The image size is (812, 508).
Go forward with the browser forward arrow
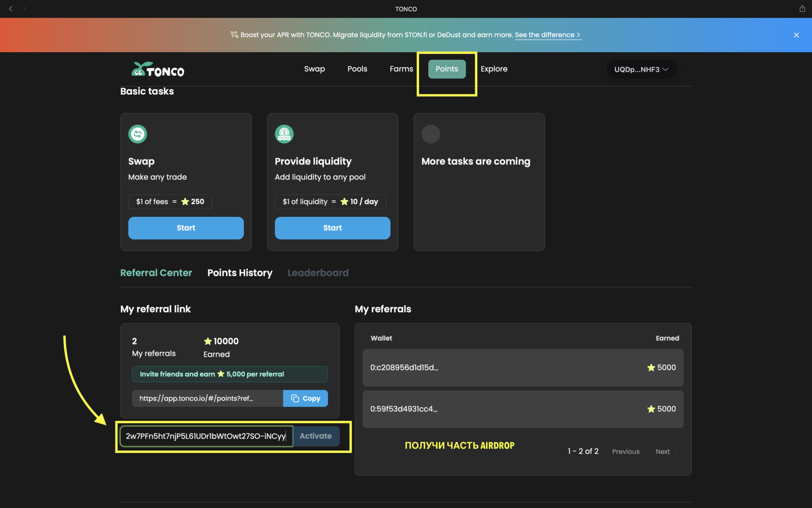point(24,9)
